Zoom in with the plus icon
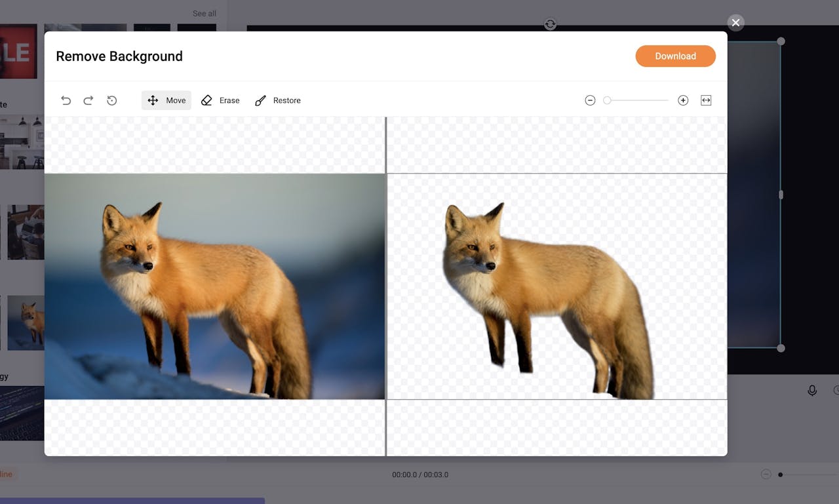Viewport: 839px width, 504px height. click(x=683, y=100)
